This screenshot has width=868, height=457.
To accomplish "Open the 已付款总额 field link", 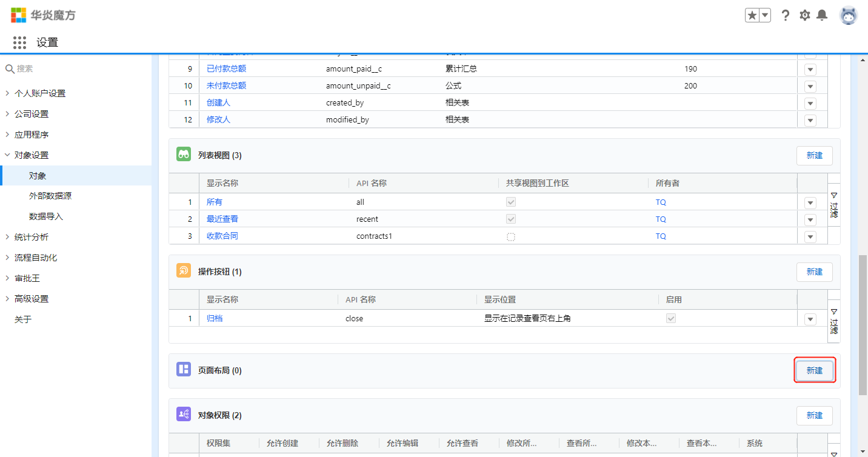I will click(226, 68).
